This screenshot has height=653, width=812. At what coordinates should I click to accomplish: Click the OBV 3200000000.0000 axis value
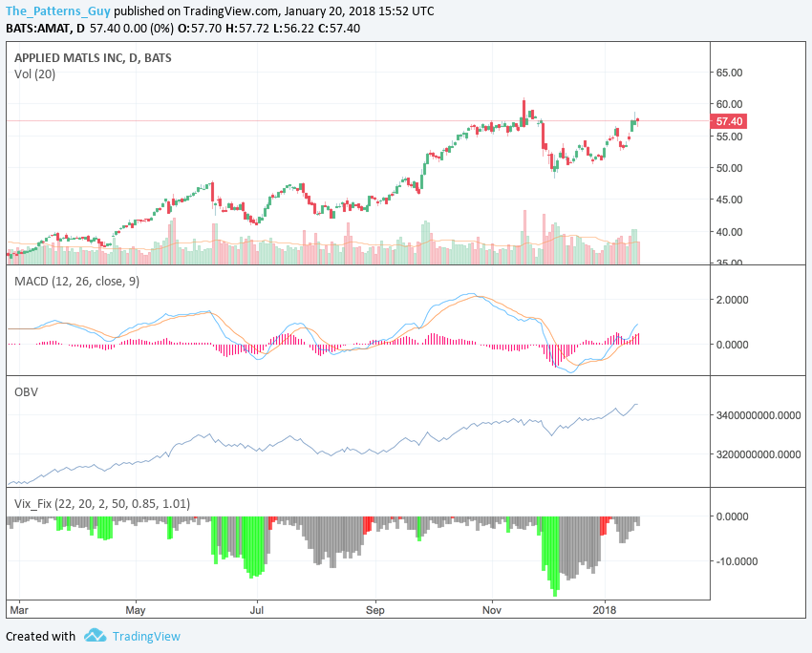pyautogui.click(x=759, y=454)
